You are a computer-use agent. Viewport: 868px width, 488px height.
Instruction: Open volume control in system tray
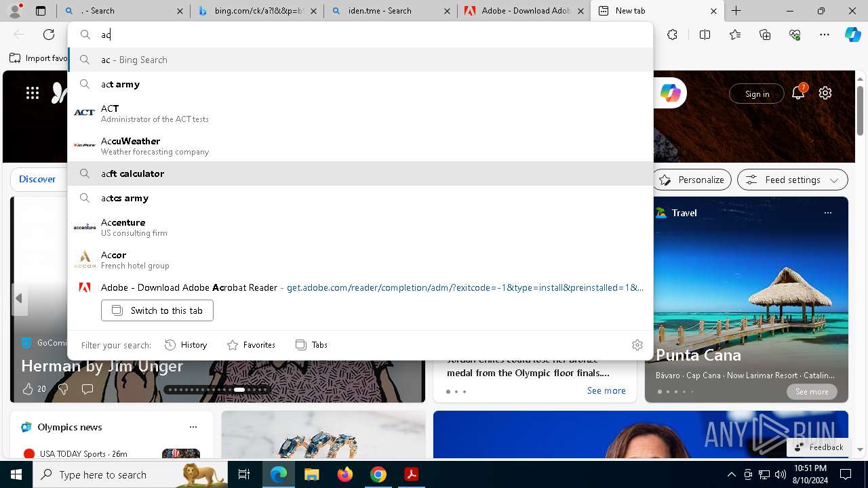pyautogui.click(x=781, y=474)
